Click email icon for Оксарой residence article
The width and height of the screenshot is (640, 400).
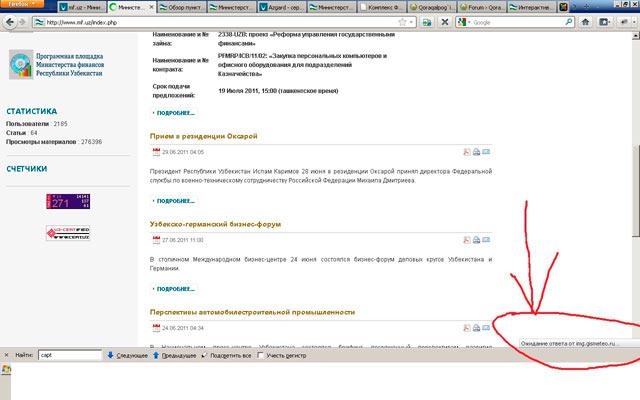(x=487, y=152)
